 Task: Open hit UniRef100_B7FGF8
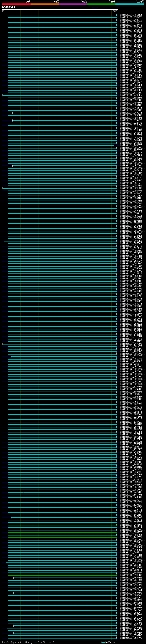point(131,72)
